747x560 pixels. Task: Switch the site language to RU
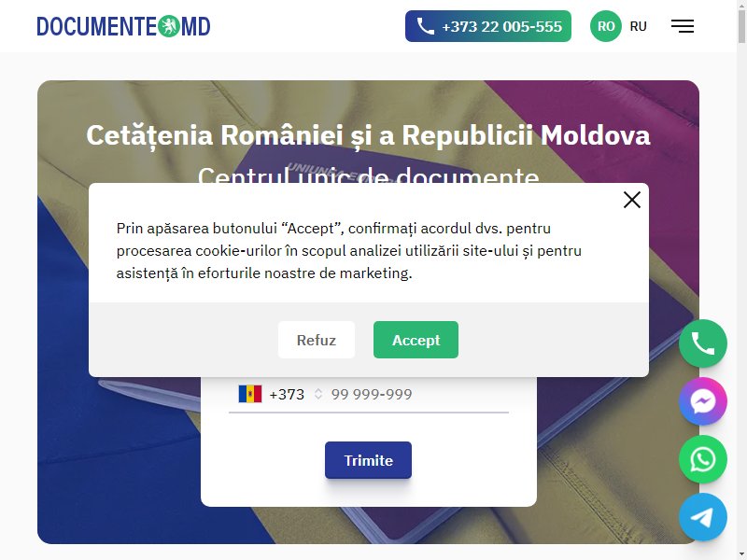click(638, 26)
